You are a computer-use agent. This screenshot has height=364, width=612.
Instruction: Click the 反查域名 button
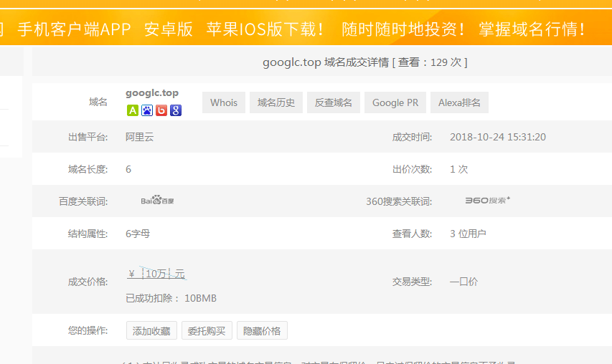click(334, 102)
